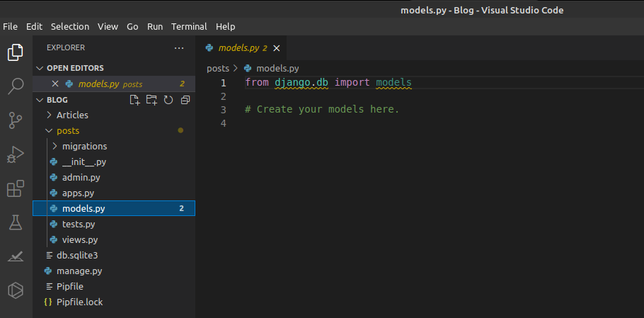
Task: Click the Python icon beside manage.py
Action: point(48,271)
